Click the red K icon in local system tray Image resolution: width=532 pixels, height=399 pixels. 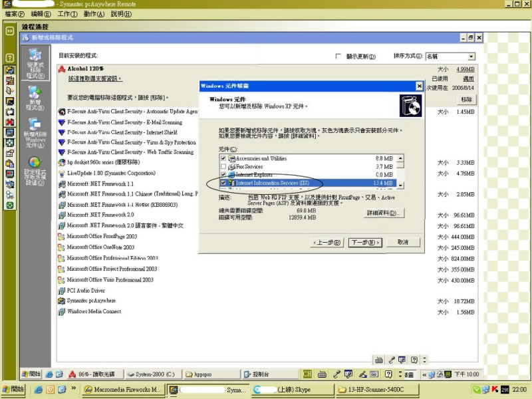click(x=495, y=390)
